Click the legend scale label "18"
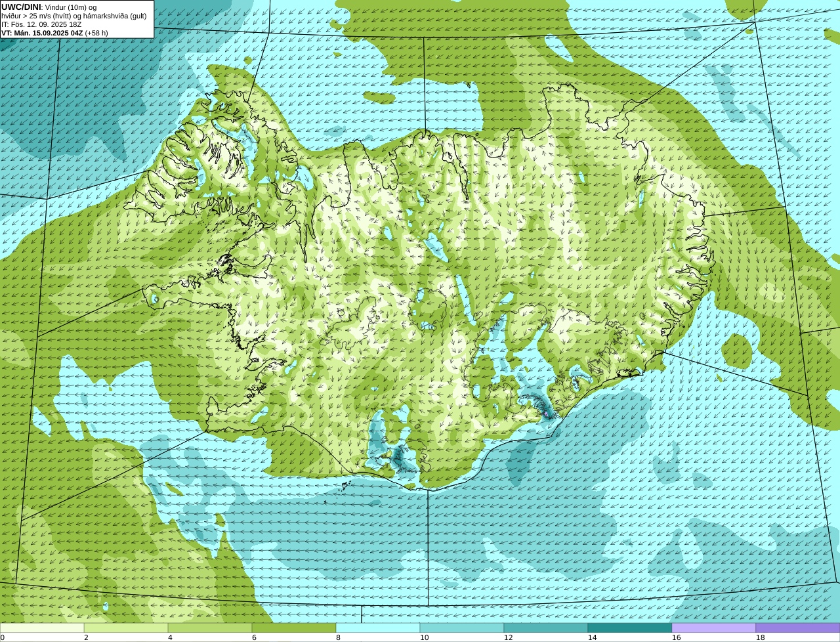 click(760, 637)
